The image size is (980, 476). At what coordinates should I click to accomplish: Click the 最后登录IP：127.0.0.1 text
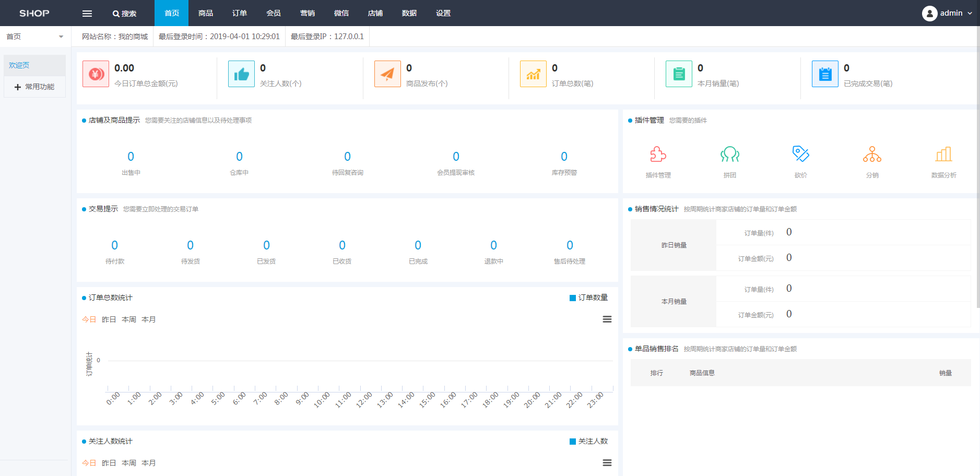pos(327,37)
